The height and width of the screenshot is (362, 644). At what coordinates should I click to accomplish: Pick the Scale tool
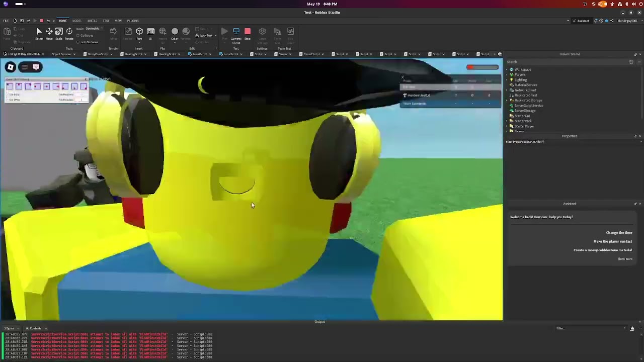point(59,33)
